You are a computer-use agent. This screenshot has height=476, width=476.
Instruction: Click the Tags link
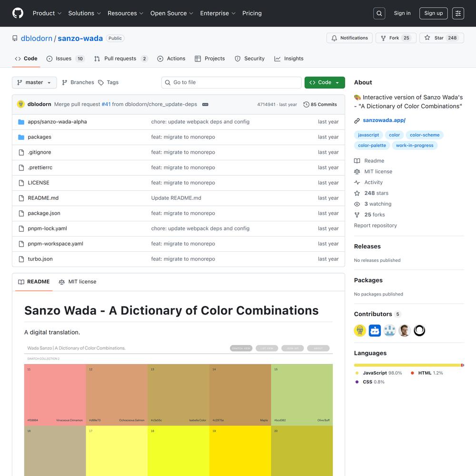[x=109, y=82]
